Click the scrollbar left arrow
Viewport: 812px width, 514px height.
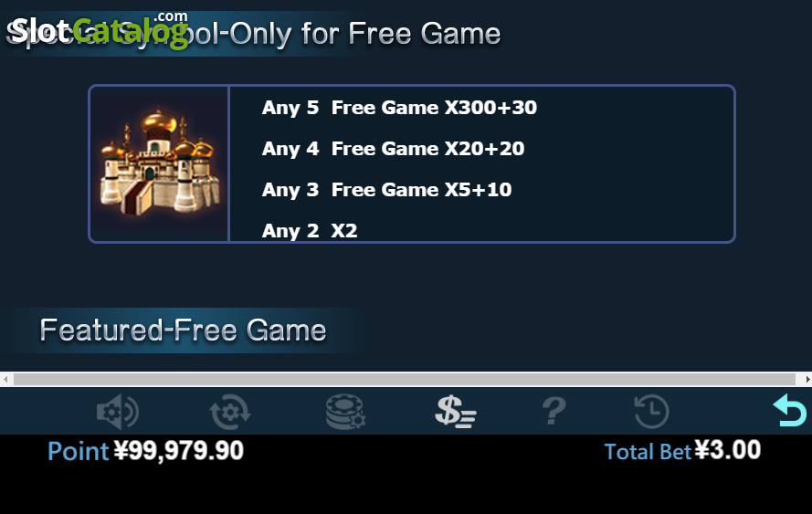pyautogui.click(x=5, y=380)
